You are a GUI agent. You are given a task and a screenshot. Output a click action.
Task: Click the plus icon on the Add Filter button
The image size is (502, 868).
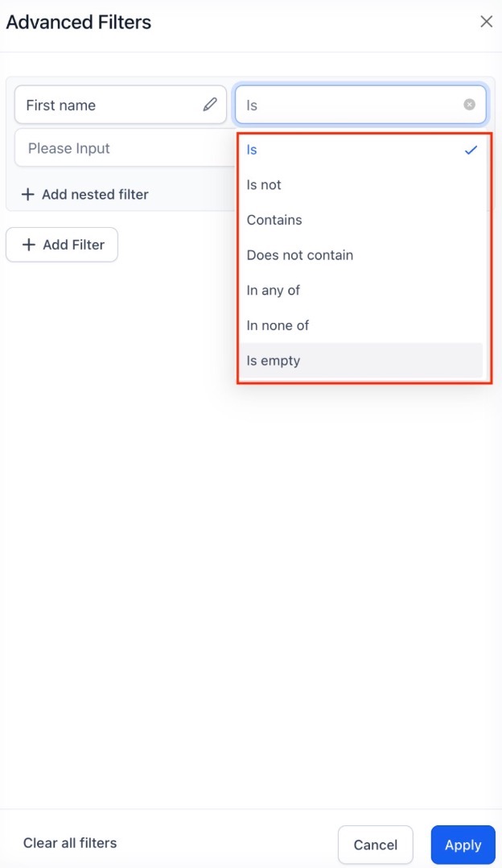coord(29,245)
